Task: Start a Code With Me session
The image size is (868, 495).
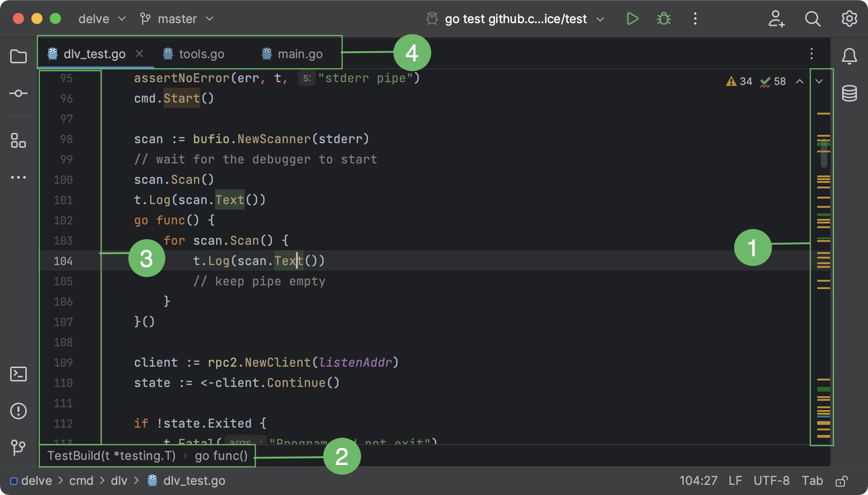Action: point(776,18)
